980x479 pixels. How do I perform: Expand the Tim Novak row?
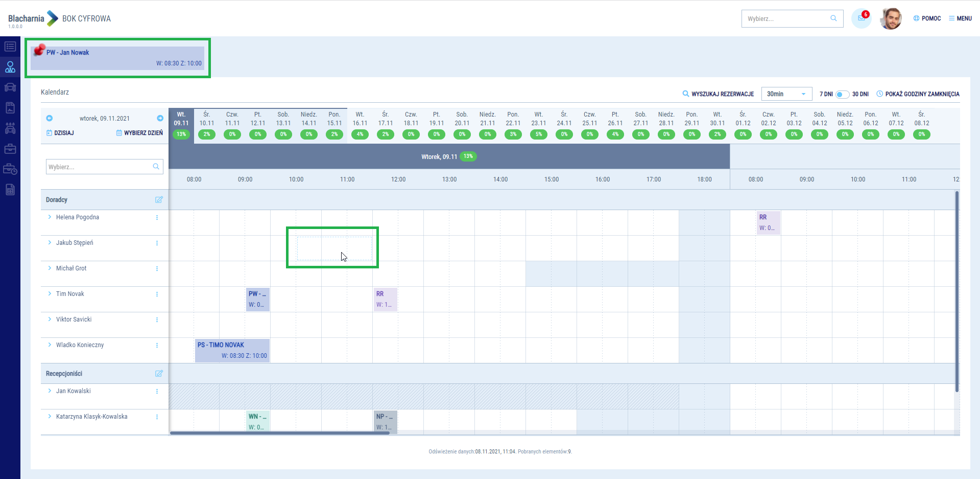[x=50, y=294]
